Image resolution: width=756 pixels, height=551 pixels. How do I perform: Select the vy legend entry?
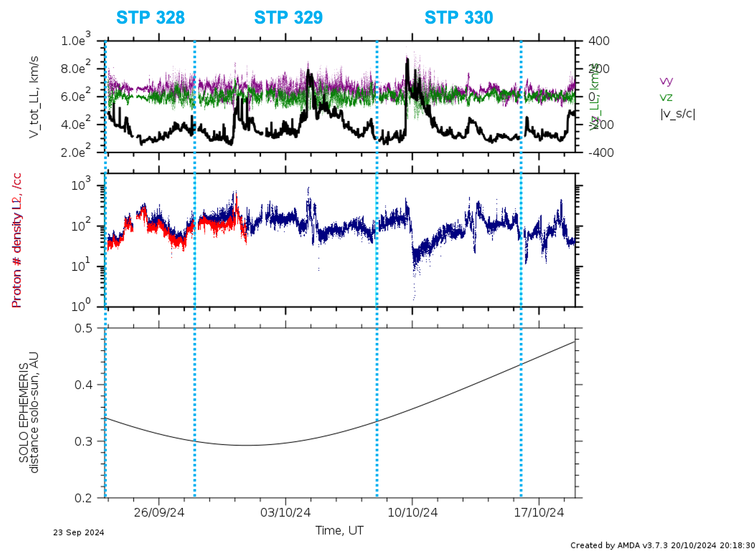click(x=666, y=81)
